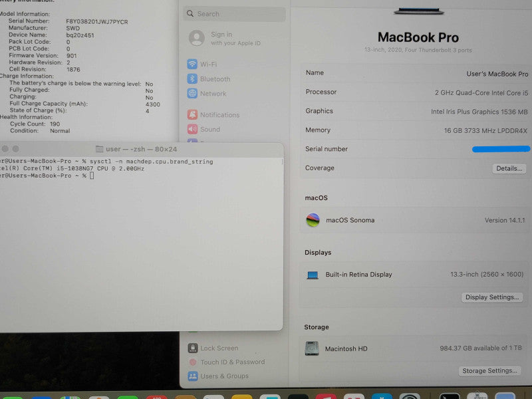Select Sound label in settings sidebar
The width and height of the screenshot is (532, 399).
(x=210, y=129)
